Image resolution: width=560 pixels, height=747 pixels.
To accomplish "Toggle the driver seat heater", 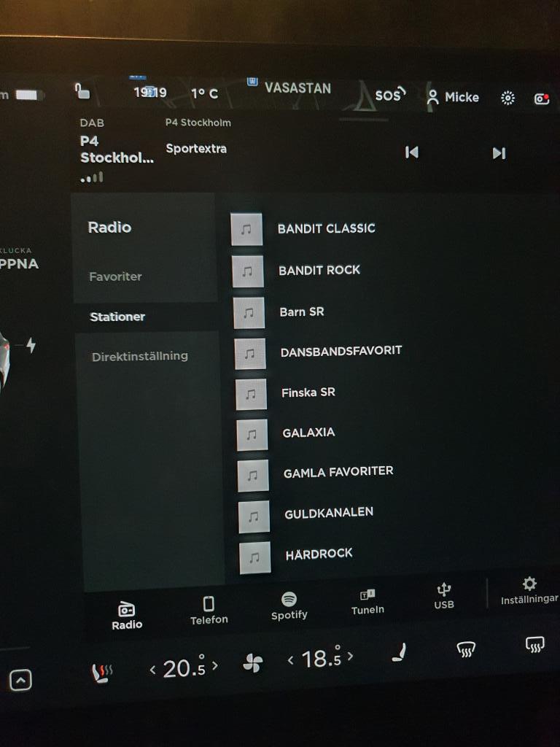I will pos(101,673).
